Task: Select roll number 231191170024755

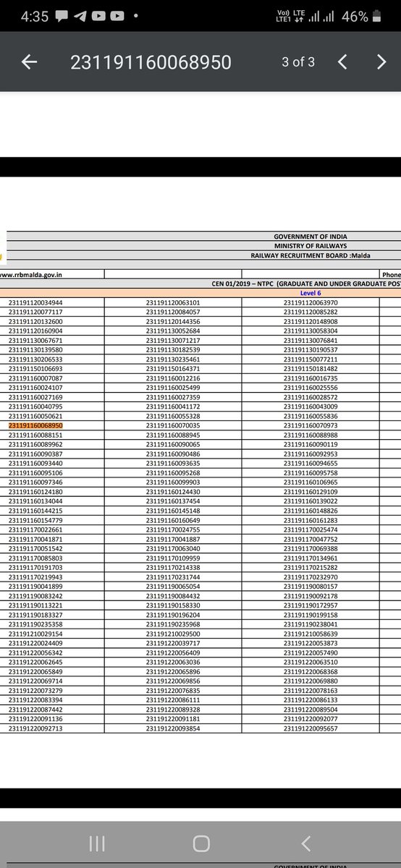Action: [x=173, y=530]
